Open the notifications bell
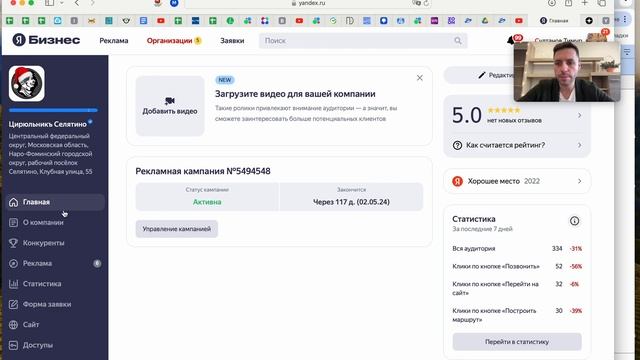The image size is (640, 360). (x=511, y=40)
